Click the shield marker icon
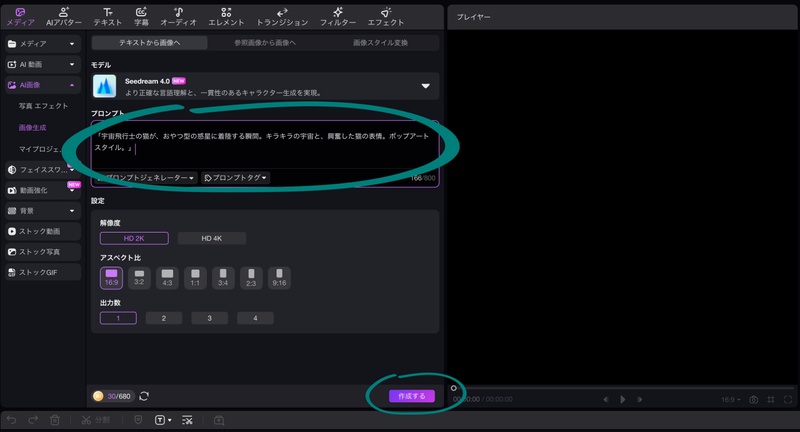This screenshot has width=800, height=432. point(138,420)
